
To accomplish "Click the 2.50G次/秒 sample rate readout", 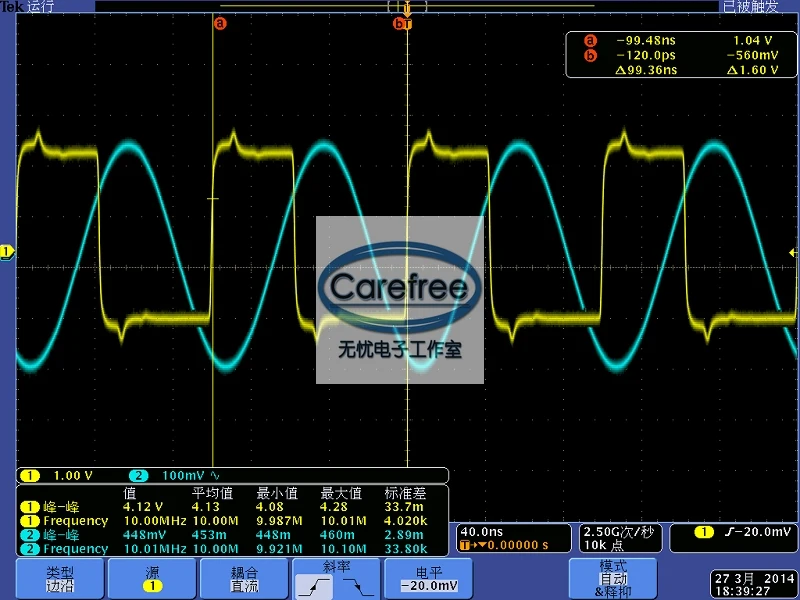I will pos(619,532).
